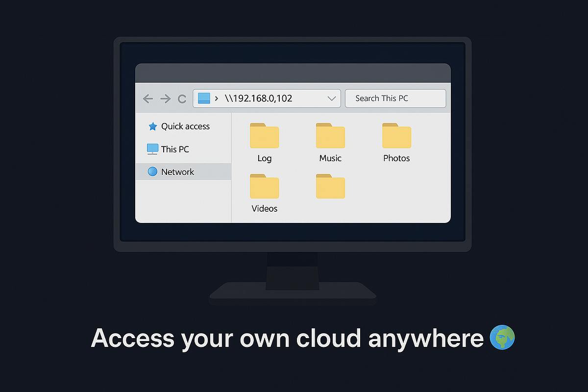This screenshot has width=588, height=392.
Task: Click the Videos folder name label
Action: (265, 208)
